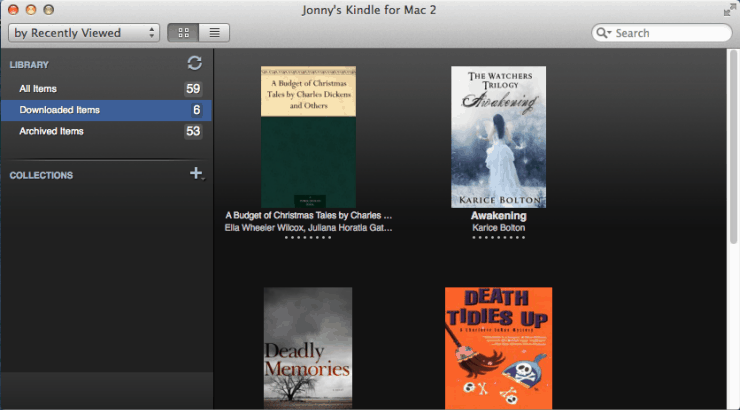Add a new collection with plus icon
This screenshot has height=410, width=740.
coord(196,174)
